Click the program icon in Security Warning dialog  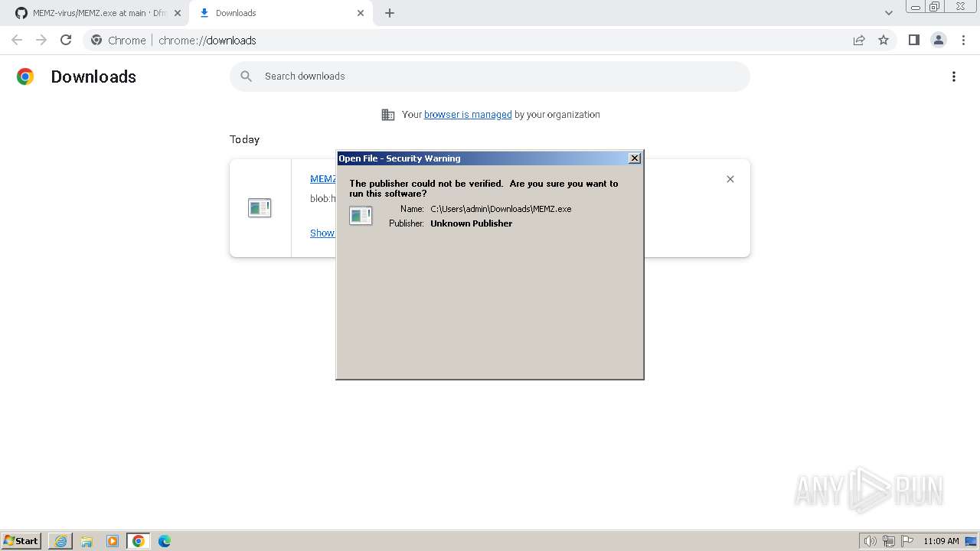pos(361,216)
